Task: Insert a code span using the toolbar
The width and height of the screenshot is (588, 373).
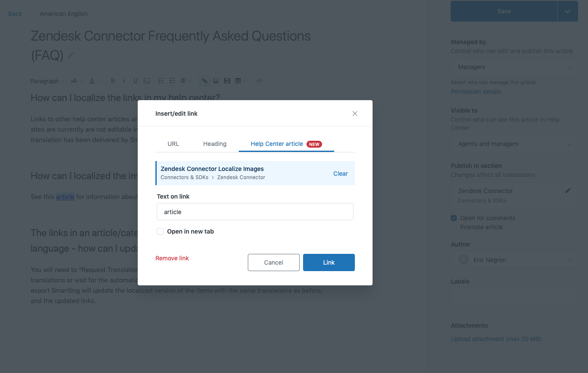Action: pos(146,81)
